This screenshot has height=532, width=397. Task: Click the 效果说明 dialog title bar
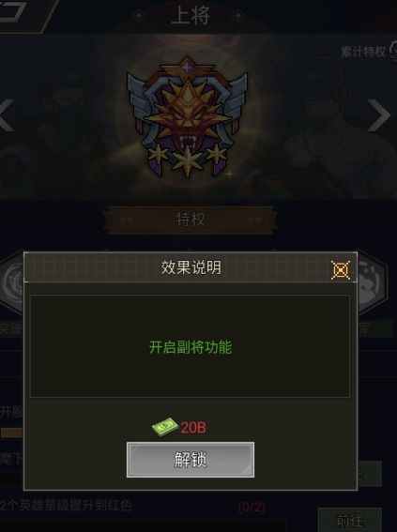(191, 267)
